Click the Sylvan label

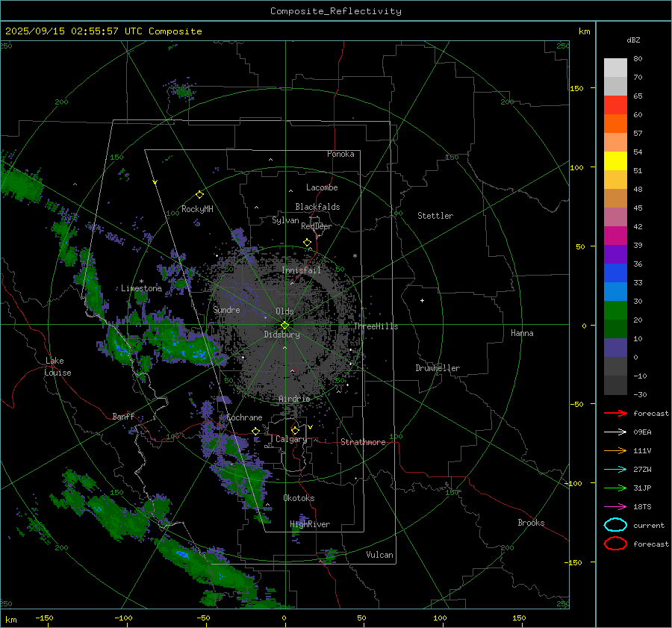(285, 220)
